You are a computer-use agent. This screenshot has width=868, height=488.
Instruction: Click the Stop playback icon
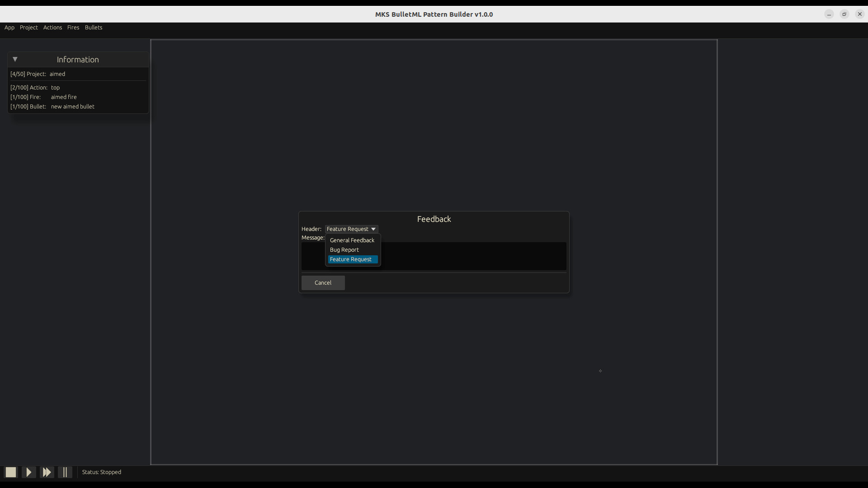click(x=10, y=472)
